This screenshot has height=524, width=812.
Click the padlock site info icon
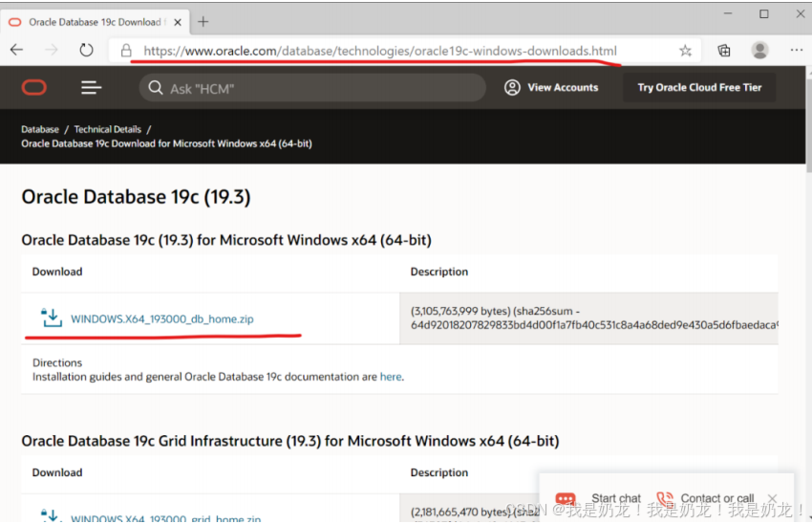[126, 51]
